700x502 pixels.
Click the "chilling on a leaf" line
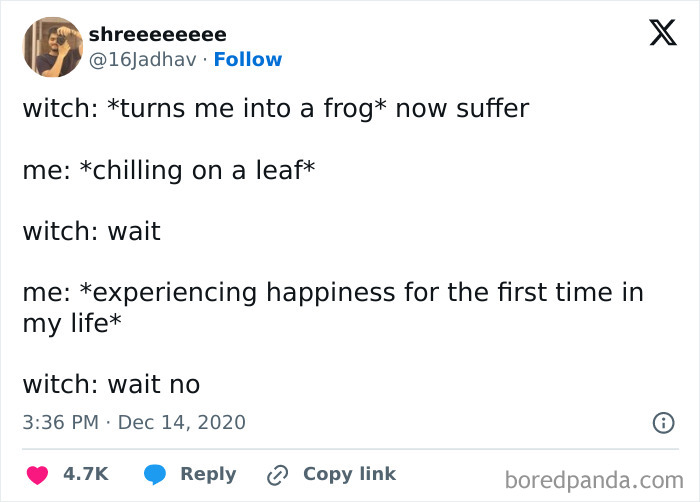[168, 170]
